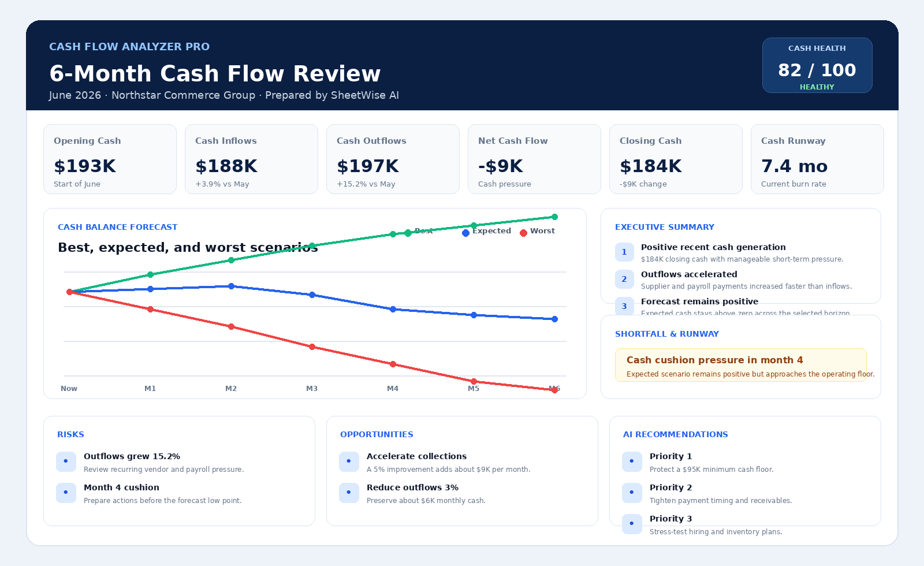Viewport: 924px width, 566px height.
Task: Click the Cash Health 82 / 100 badge
Action: pyautogui.click(x=817, y=65)
